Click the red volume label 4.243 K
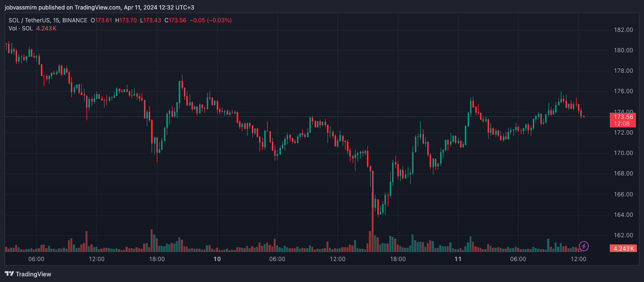 coord(623,248)
